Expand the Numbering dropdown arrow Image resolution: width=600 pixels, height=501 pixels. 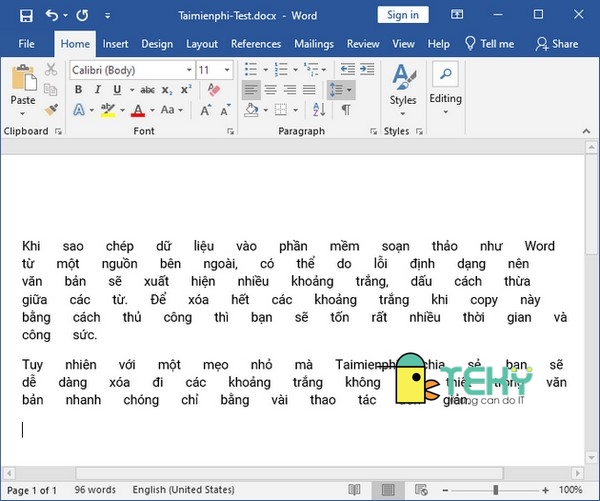(295, 70)
